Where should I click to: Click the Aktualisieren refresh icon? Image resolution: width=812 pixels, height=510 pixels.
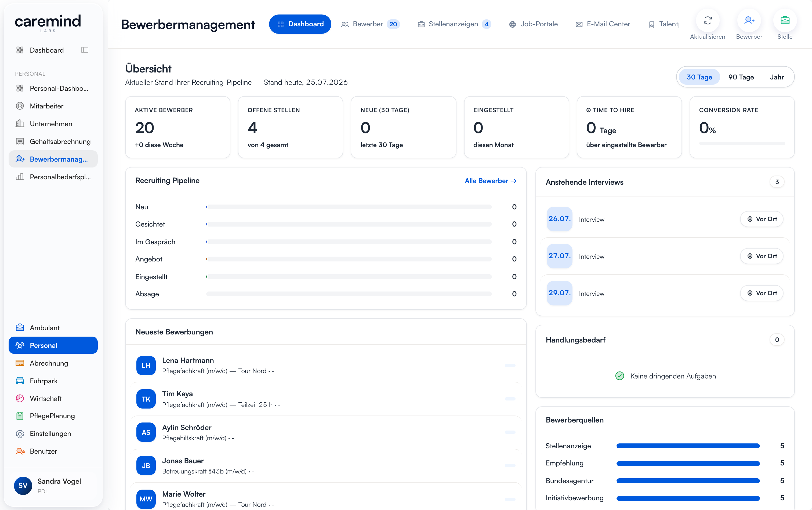(707, 21)
